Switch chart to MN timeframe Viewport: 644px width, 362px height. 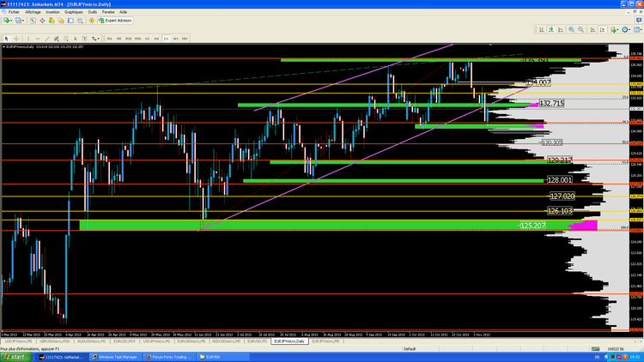point(185,39)
